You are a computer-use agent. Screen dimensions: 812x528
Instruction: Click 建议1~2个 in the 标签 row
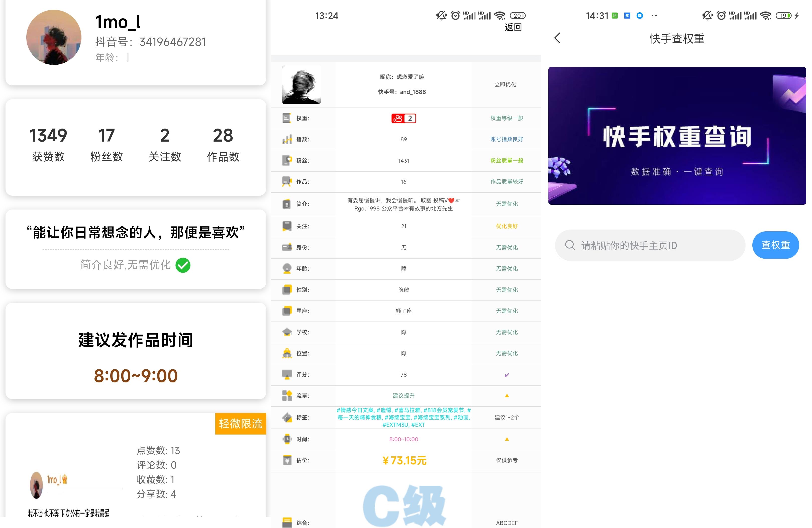pos(507,417)
